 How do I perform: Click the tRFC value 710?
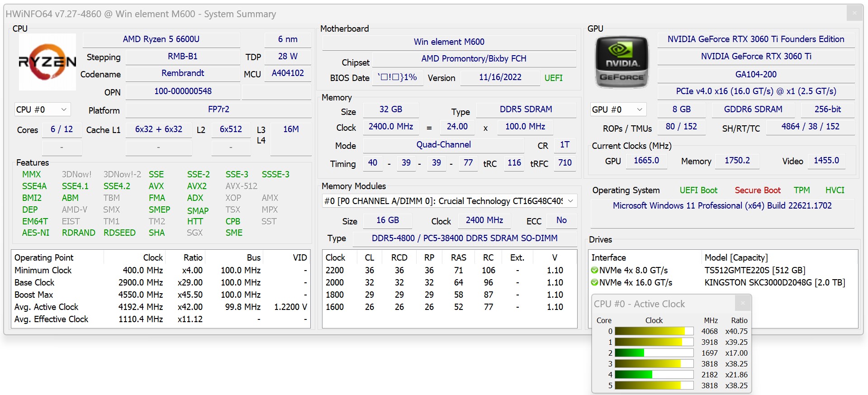click(564, 163)
